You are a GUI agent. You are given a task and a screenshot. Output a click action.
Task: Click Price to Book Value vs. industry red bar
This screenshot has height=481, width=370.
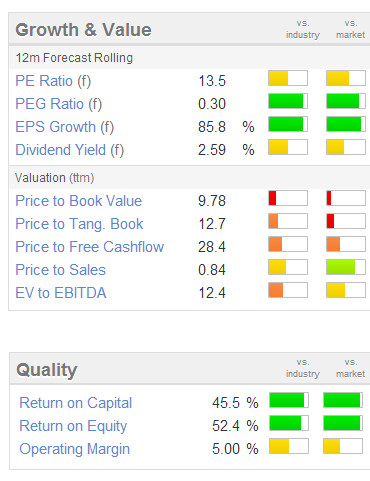288,198
